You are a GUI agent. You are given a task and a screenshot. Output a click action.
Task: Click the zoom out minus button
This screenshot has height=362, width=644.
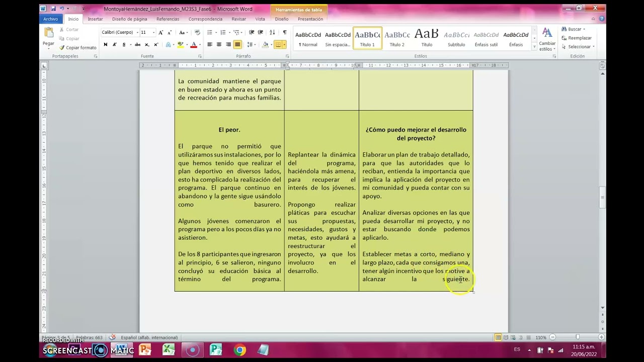coord(552,337)
